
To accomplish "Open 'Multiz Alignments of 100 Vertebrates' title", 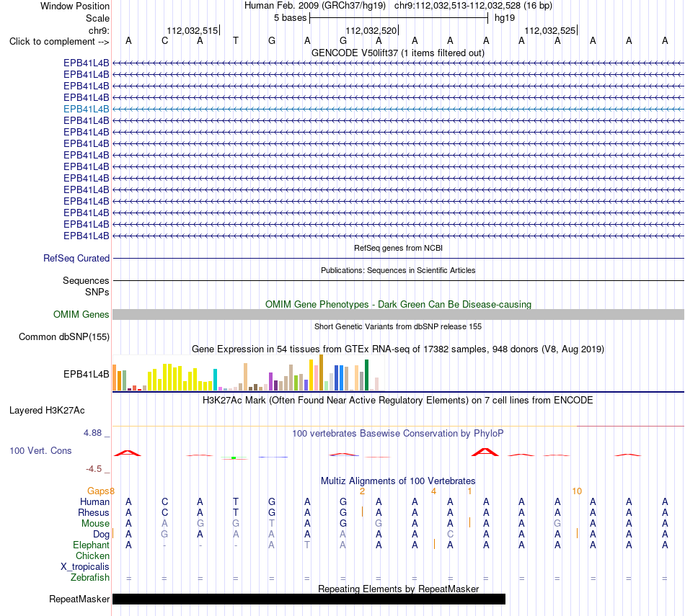I will tap(398, 481).
